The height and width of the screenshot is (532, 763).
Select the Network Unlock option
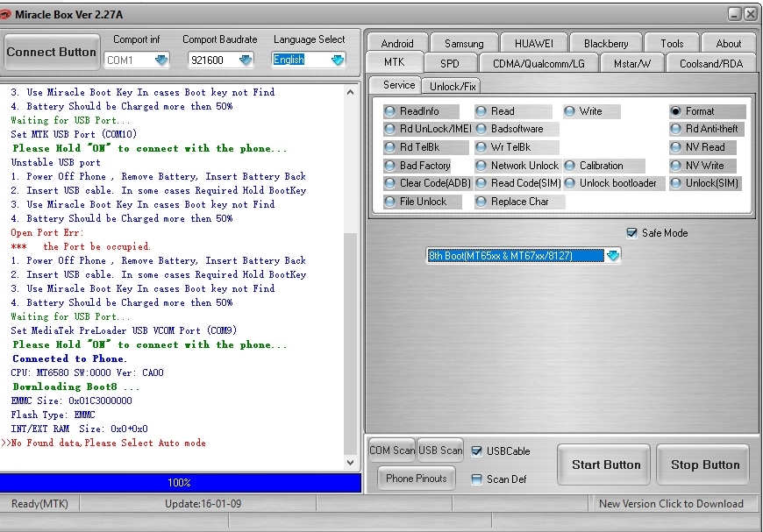point(517,166)
